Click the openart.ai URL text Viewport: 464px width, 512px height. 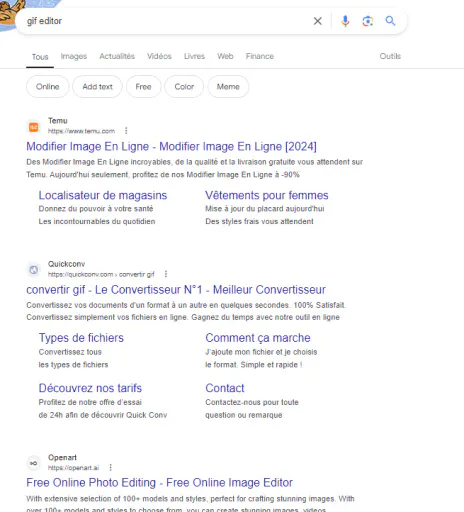coord(73,468)
